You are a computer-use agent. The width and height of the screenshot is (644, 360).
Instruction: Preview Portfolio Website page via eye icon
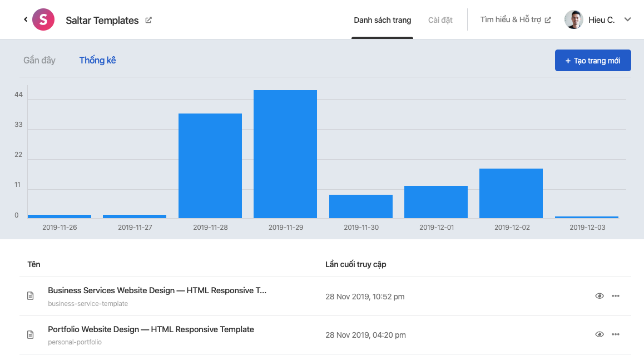coord(600,334)
